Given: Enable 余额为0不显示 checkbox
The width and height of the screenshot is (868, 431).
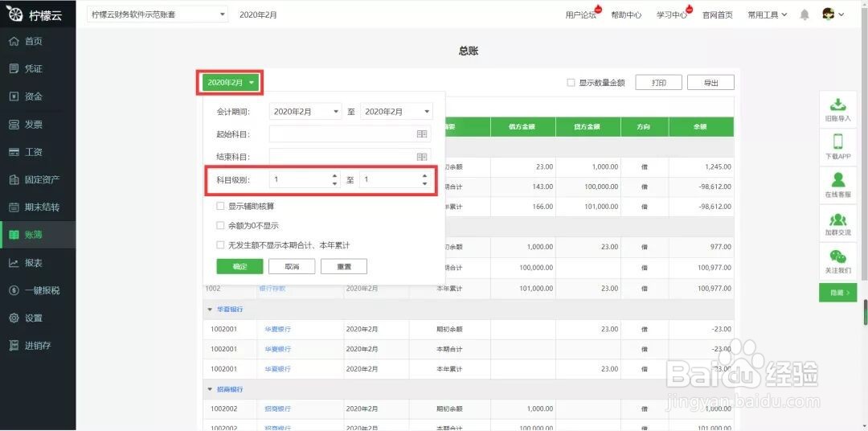Looking at the screenshot, I should [220, 225].
